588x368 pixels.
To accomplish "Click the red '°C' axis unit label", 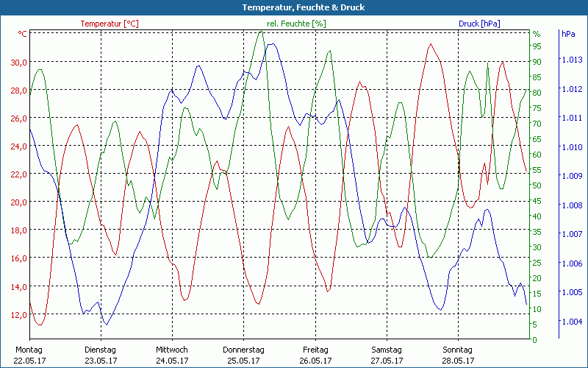I will click(23, 34).
